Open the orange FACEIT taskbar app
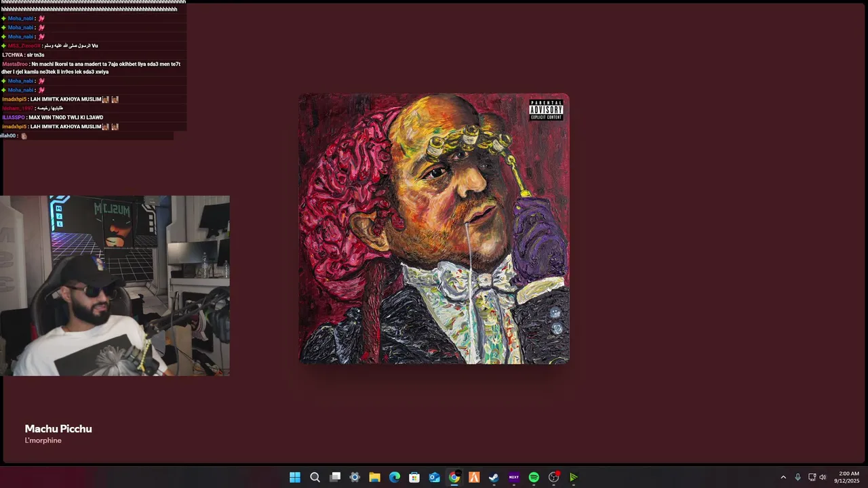This screenshot has height=488, width=868. tap(474, 477)
